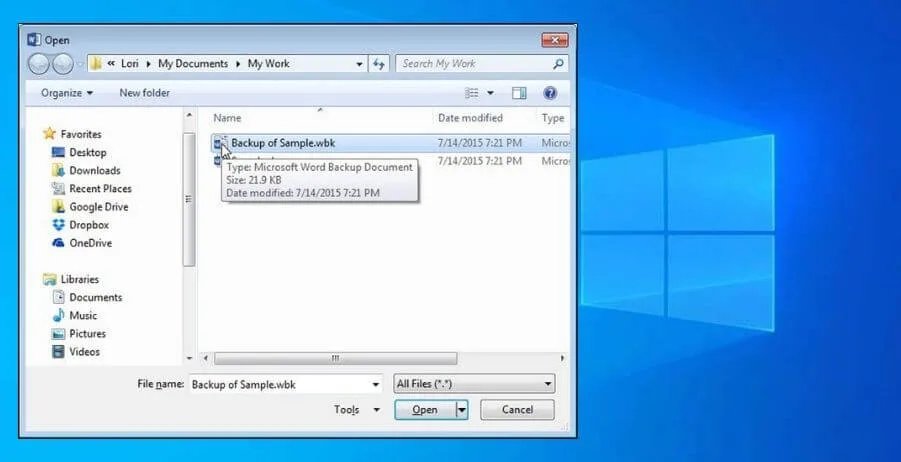Select the My Work breadcrumb segment
901x462 pixels.
(x=268, y=64)
